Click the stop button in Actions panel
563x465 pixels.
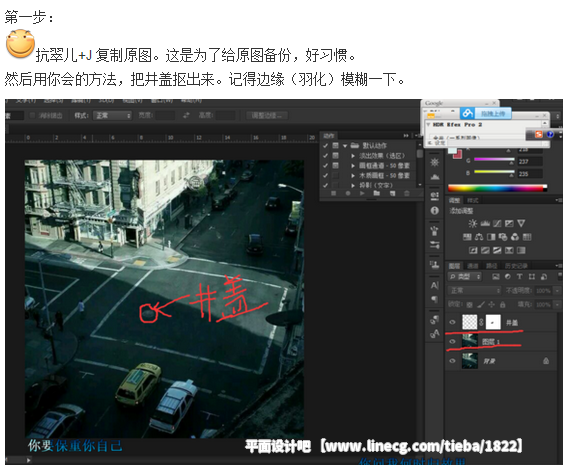[334, 193]
